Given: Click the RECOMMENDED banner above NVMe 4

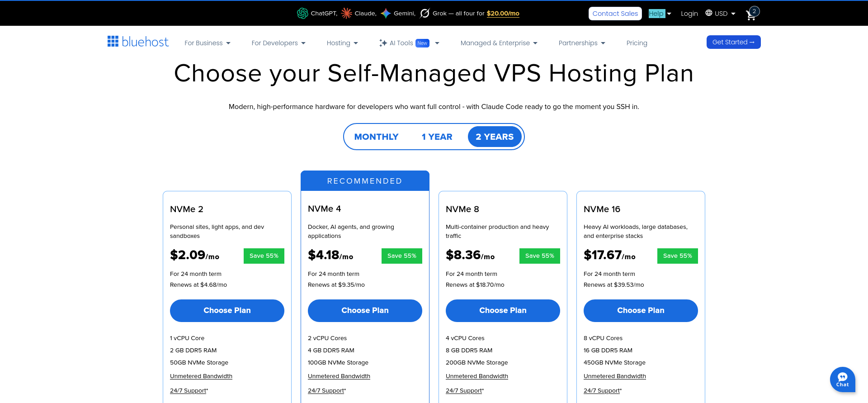Looking at the screenshot, I should 365,181.
